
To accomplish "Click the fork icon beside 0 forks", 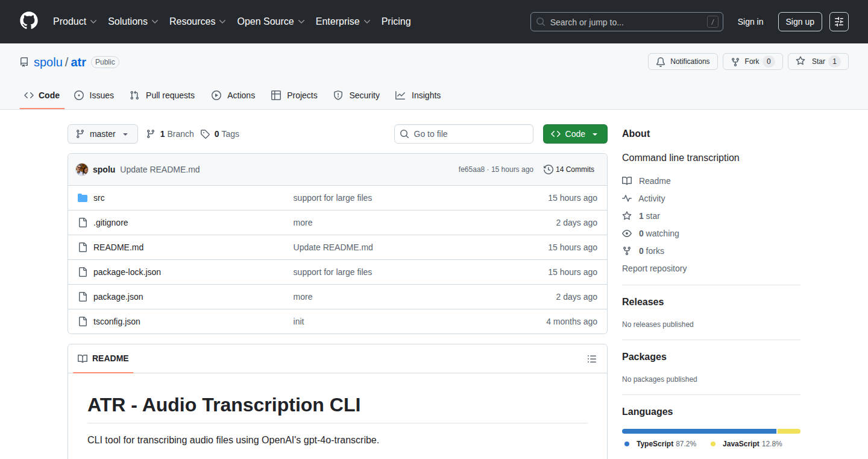I will [x=627, y=251].
